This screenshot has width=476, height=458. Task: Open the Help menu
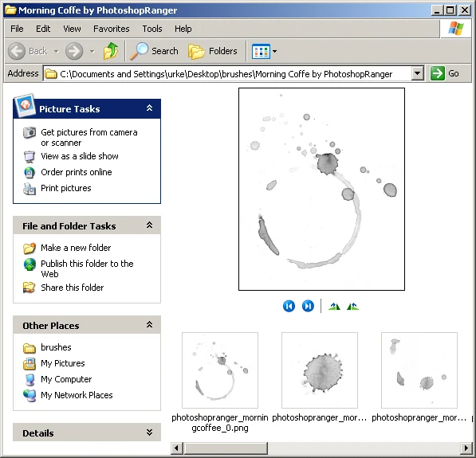183,29
